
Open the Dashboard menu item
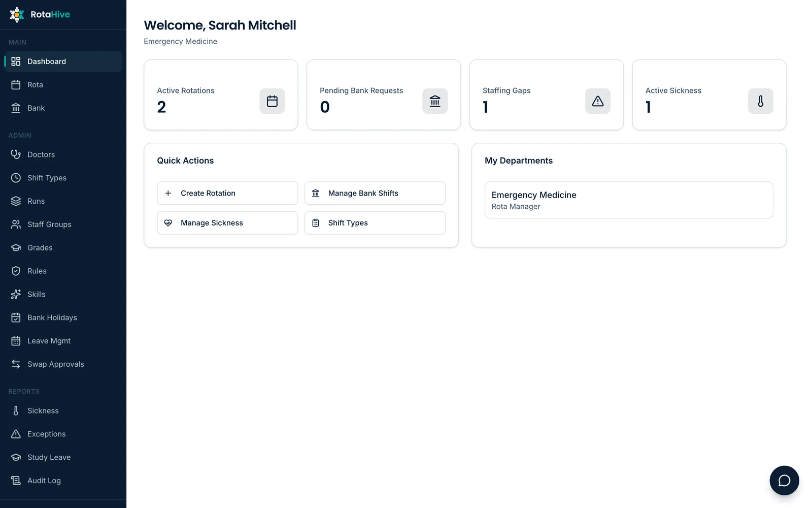63,61
